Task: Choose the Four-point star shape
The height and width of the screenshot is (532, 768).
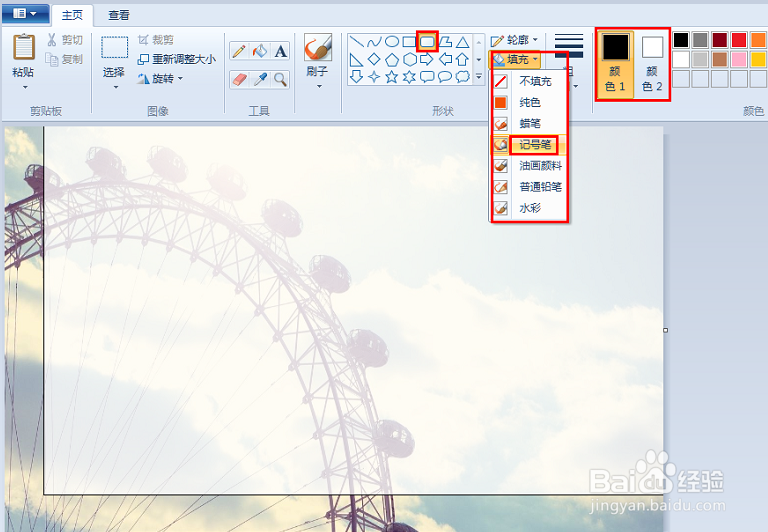Action: 374,76
